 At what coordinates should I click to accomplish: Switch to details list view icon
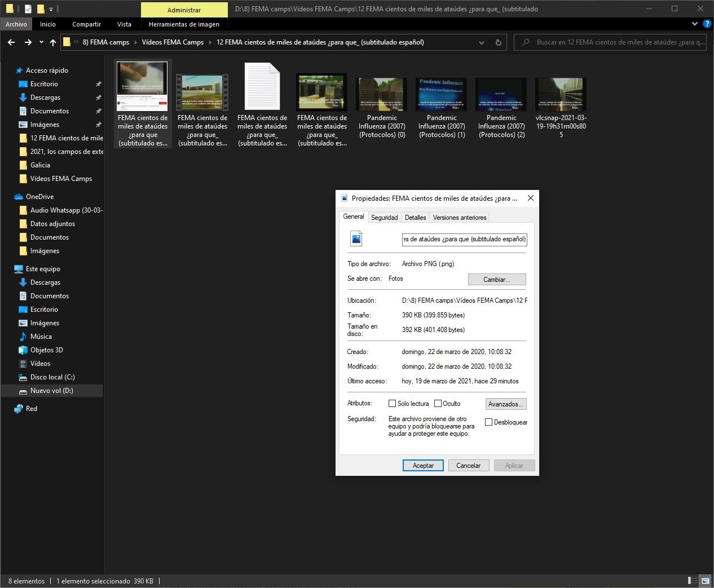[692, 581]
